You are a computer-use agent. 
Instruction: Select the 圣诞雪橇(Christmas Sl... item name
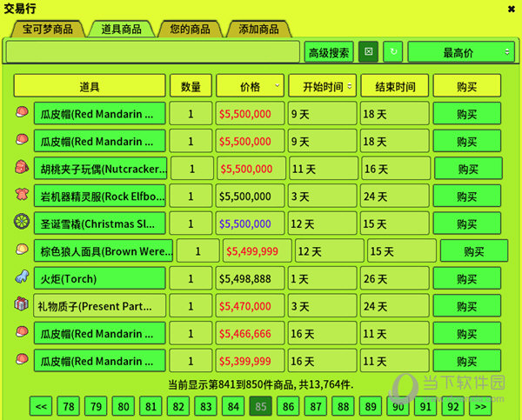(x=99, y=223)
